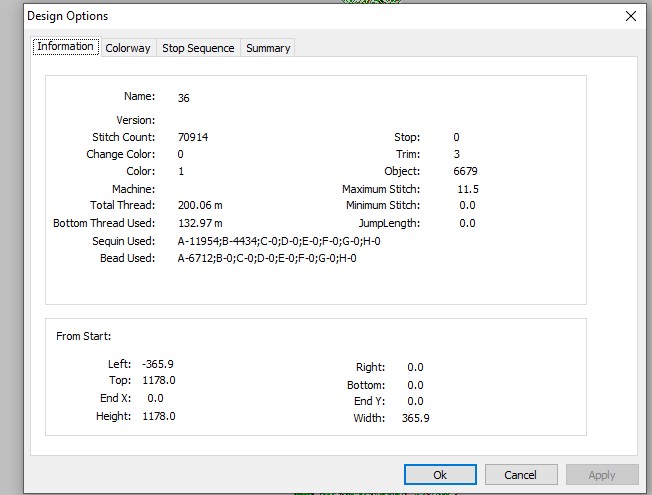Click the From Start label

pyautogui.click(x=84, y=336)
